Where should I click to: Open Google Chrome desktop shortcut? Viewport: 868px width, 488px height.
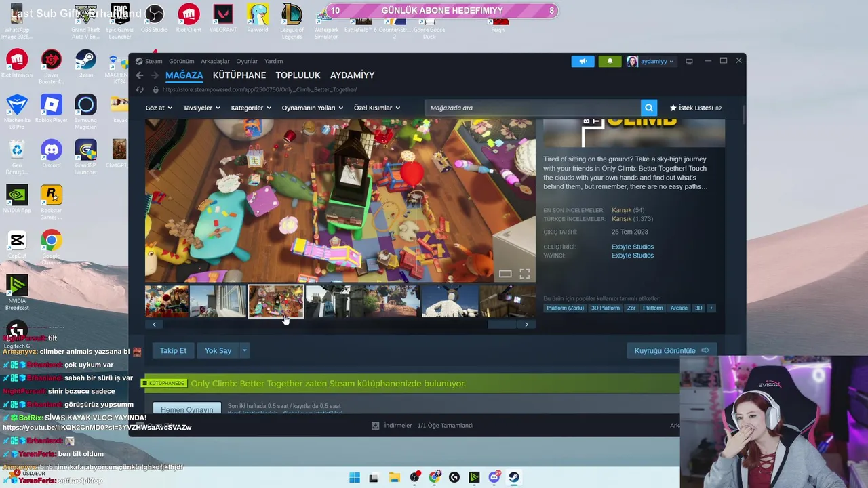click(51, 245)
